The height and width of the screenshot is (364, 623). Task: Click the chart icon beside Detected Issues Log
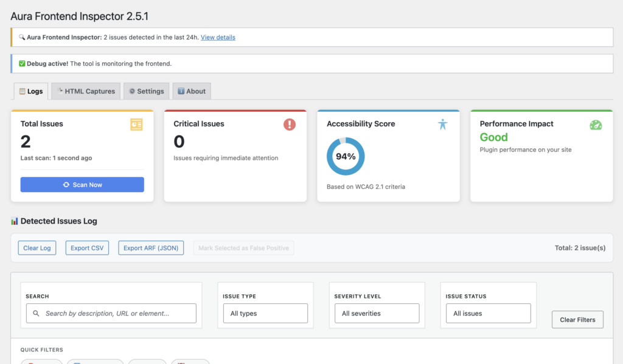pyautogui.click(x=15, y=221)
